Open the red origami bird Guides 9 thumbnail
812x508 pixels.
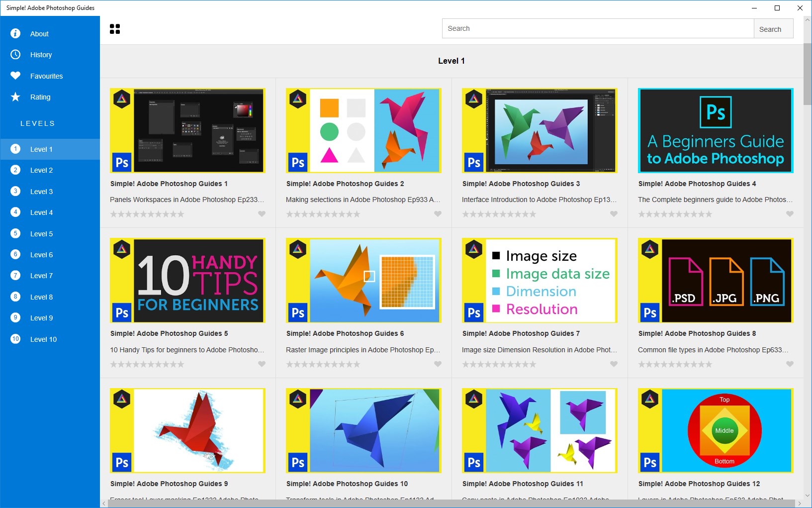pyautogui.click(x=187, y=430)
